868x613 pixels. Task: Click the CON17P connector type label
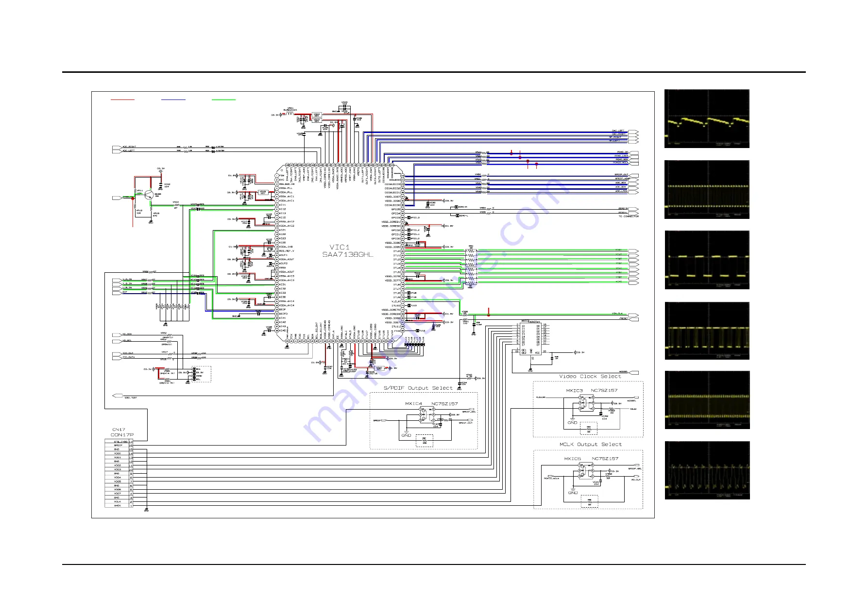pos(122,435)
